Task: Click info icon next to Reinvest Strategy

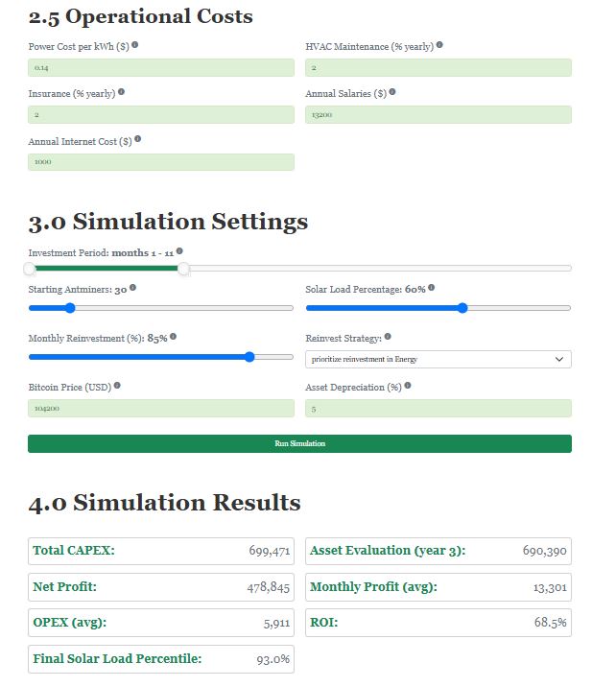Action: [388, 337]
